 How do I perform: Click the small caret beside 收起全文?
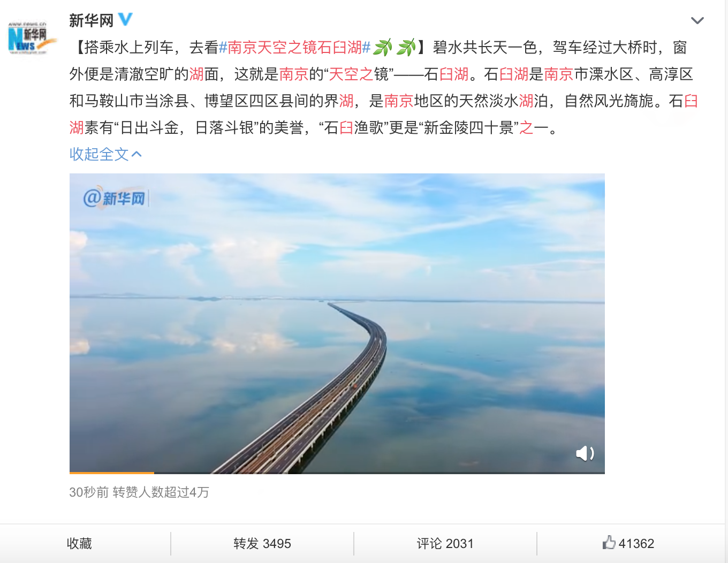point(136,155)
